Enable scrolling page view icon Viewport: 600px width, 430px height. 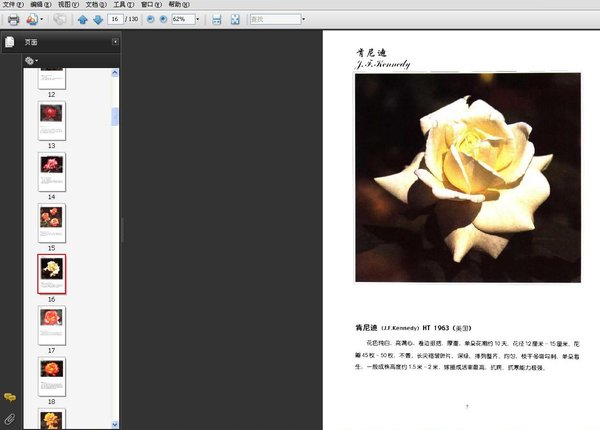coord(217,19)
